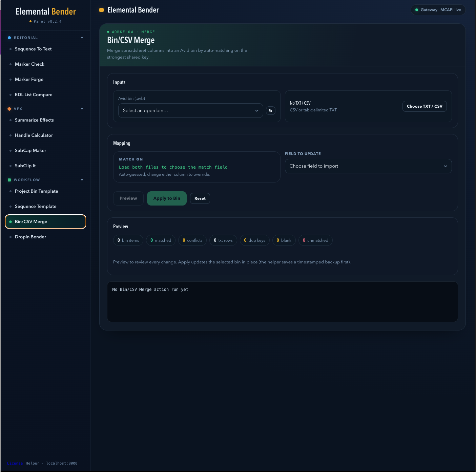Screen dimensions: 476x472
Task: Select Summarize Effects in sidebar
Action: 45,120
